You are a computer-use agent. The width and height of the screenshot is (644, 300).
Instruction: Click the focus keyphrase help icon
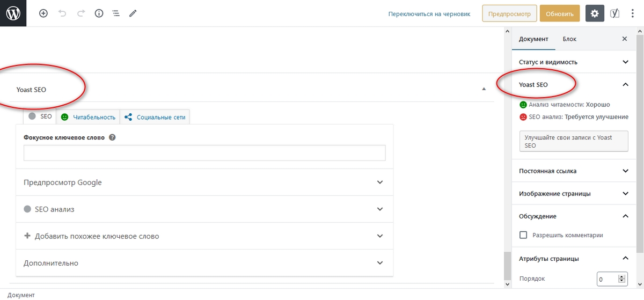[x=112, y=137]
